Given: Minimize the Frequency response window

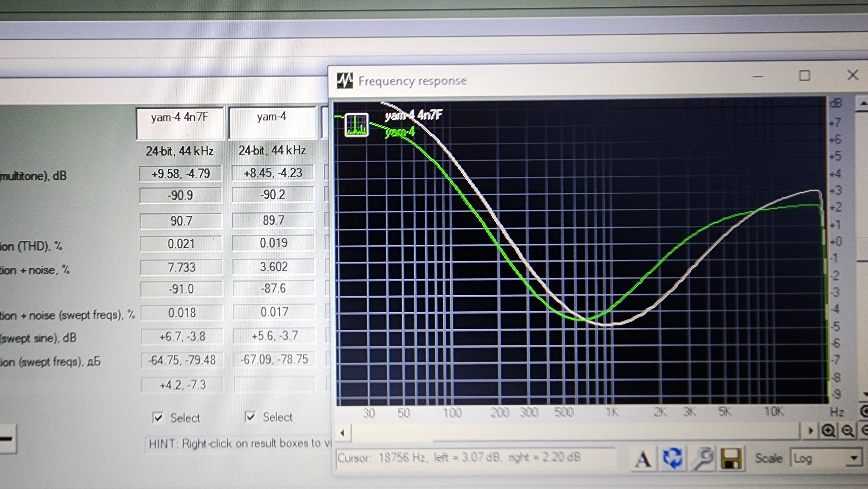Looking at the screenshot, I should point(758,77).
